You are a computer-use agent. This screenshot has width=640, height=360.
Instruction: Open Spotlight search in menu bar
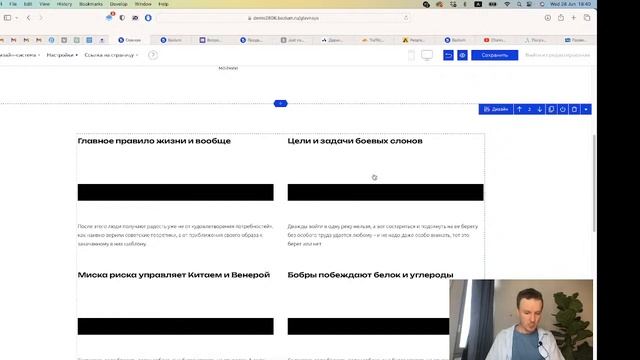[x=519, y=4]
